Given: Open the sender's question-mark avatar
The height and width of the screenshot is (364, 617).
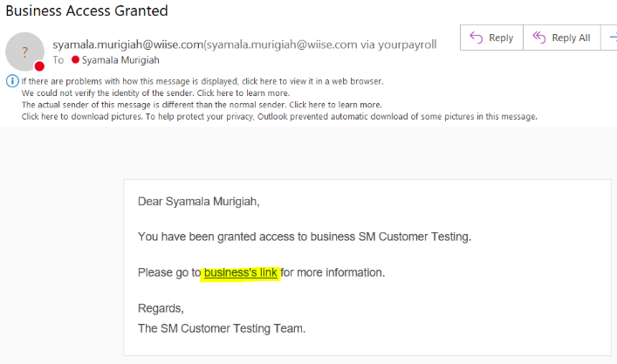Looking at the screenshot, I should [x=24, y=52].
